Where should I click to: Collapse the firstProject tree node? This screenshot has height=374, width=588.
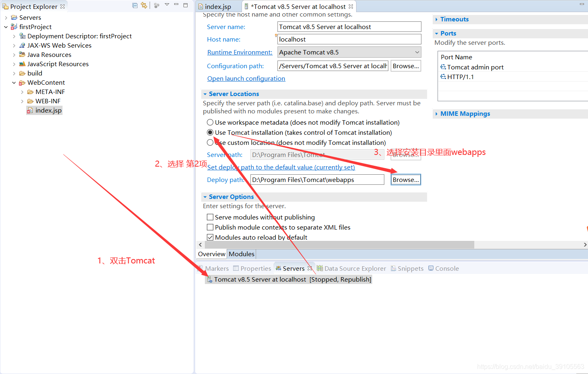coord(6,27)
